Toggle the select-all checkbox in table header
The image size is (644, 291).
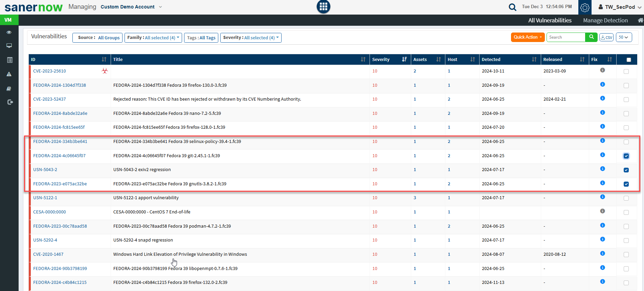[629, 60]
